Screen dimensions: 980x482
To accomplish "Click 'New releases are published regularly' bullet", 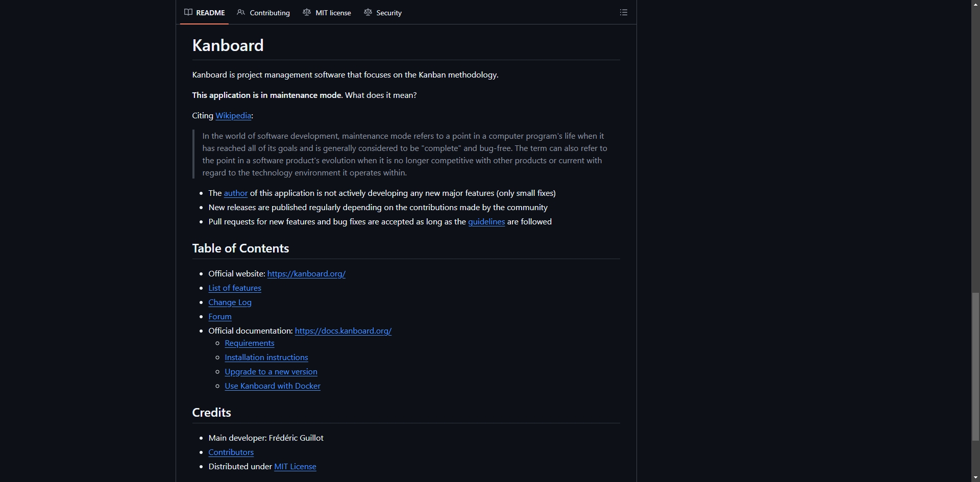I will click(x=378, y=208).
